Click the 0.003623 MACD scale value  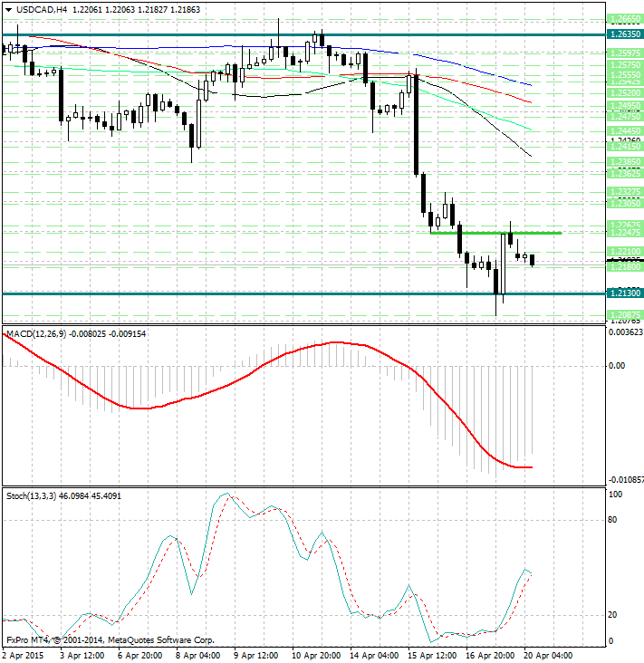pyautogui.click(x=626, y=331)
